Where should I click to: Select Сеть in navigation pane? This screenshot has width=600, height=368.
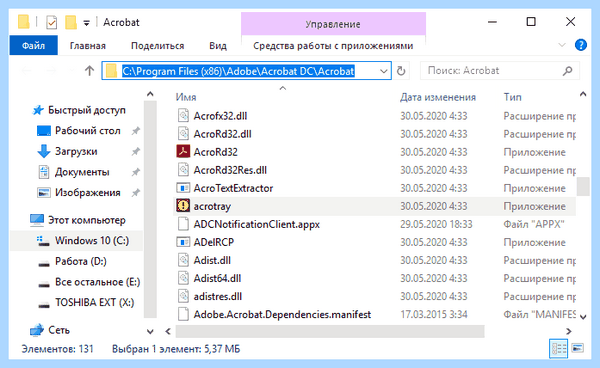point(59,330)
